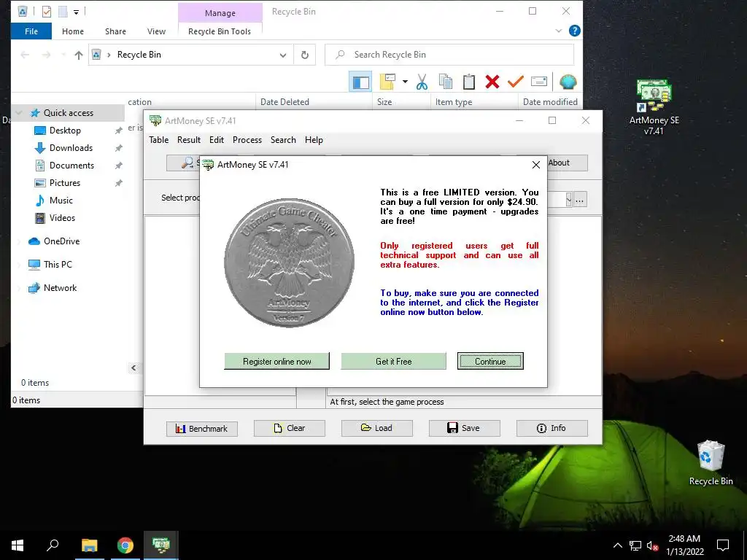Screen dimensions: 747x560
Task: Click the red X Delete icon
Action: (492, 82)
